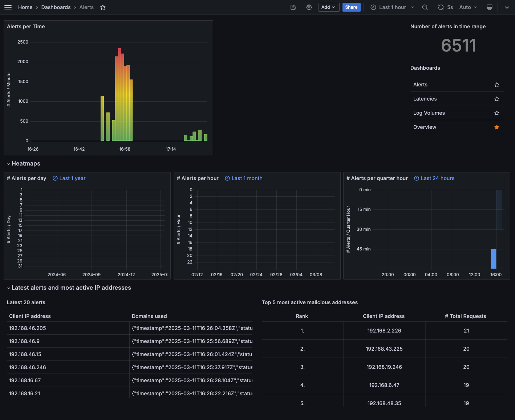The image size is (515, 420).
Task: Select cell 192.168.16.21
Action: coord(68,393)
